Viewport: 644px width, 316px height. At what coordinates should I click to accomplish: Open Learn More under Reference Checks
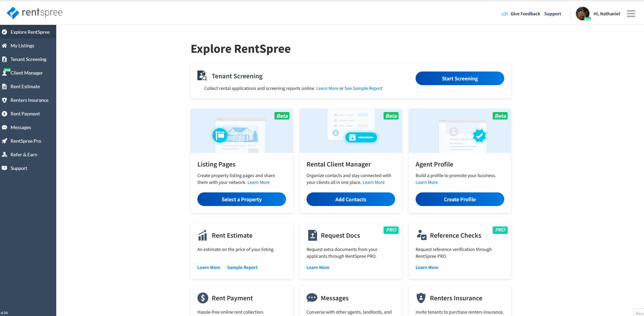coord(427,268)
